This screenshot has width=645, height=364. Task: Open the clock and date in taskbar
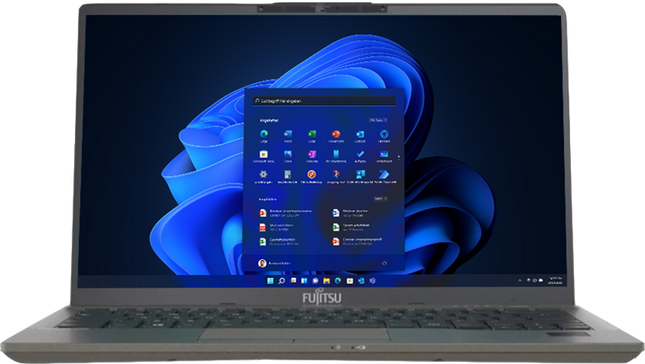click(555, 281)
